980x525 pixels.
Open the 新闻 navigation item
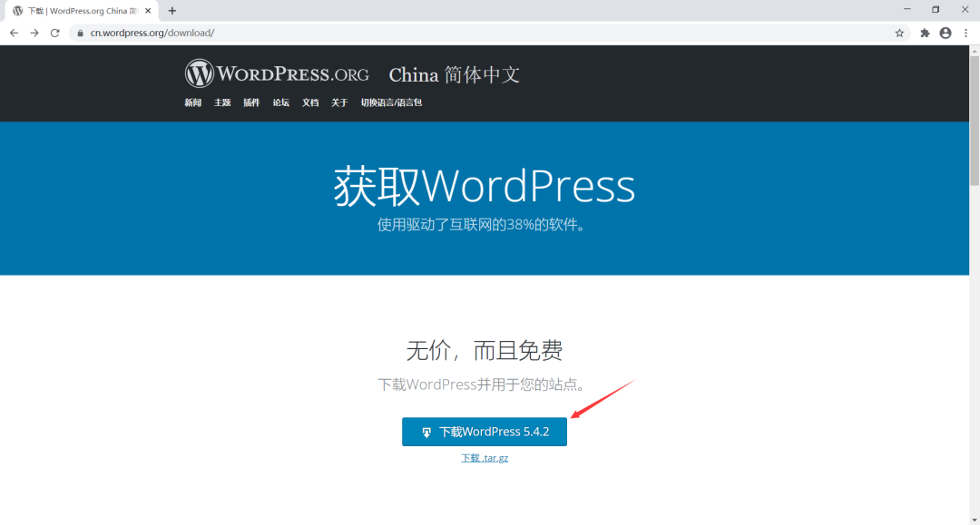(192, 102)
